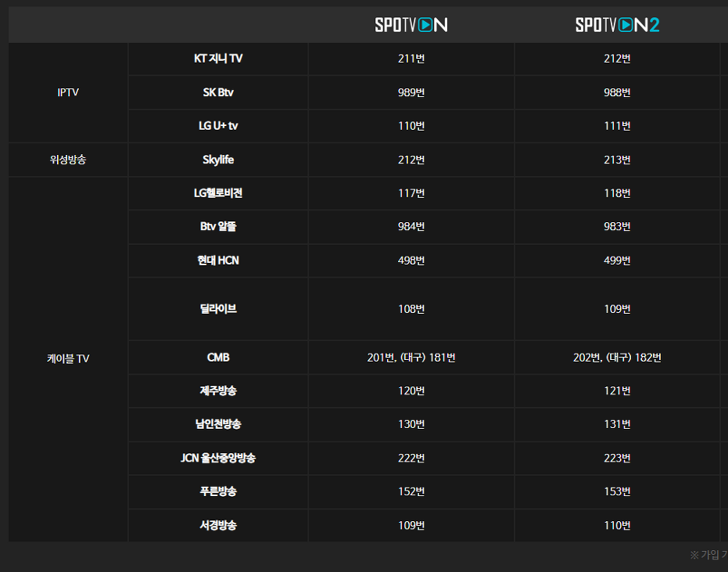Select 서경방송 channel 110번
The image size is (728, 572).
[x=617, y=525]
